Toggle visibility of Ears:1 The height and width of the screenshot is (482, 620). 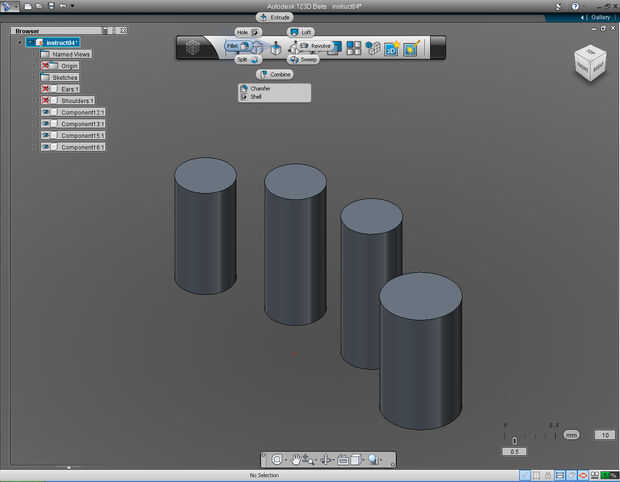click(x=45, y=89)
